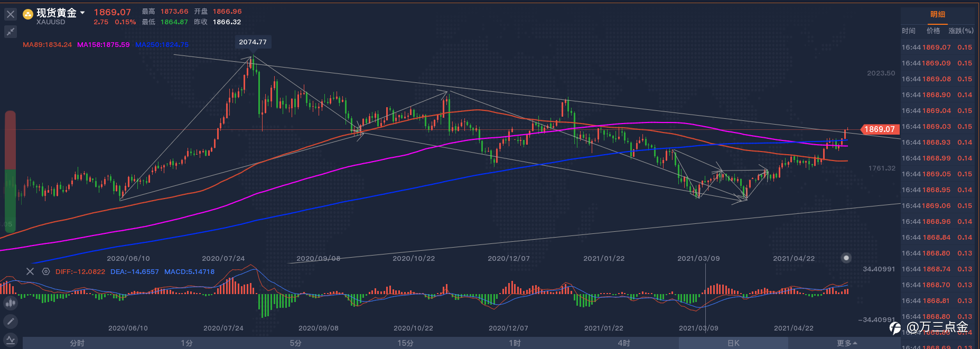Open MACD indicator settings hexagon icon
The height and width of the screenshot is (349, 980).
pyautogui.click(x=46, y=271)
